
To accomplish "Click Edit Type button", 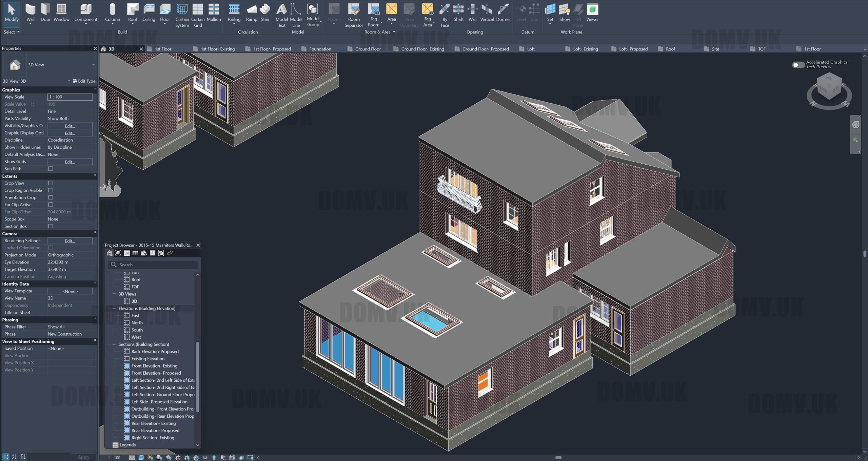I will pos(84,81).
